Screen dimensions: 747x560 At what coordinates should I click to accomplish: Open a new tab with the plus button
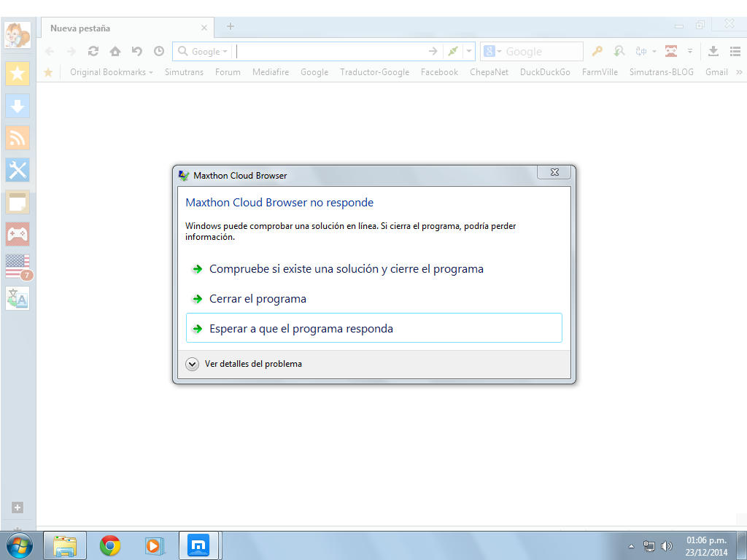[x=230, y=27]
